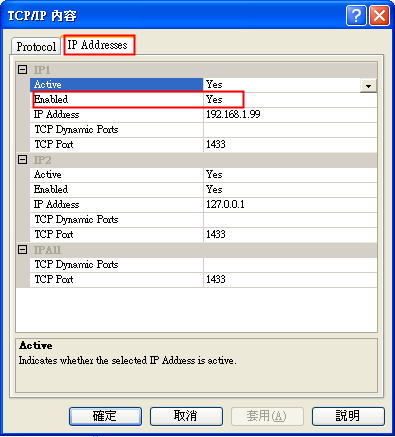Close the TCP/IP dialog with X button
Screen dimensions: 395x437
click(380, 15)
